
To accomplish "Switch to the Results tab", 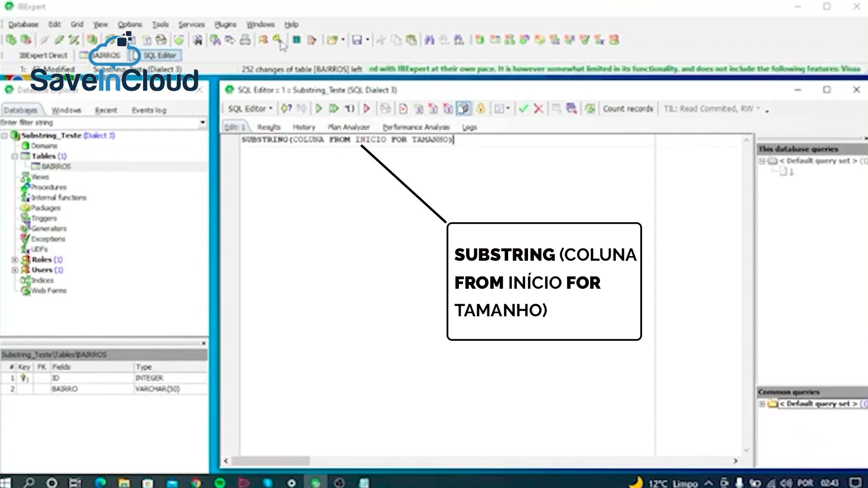I will coord(269,127).
